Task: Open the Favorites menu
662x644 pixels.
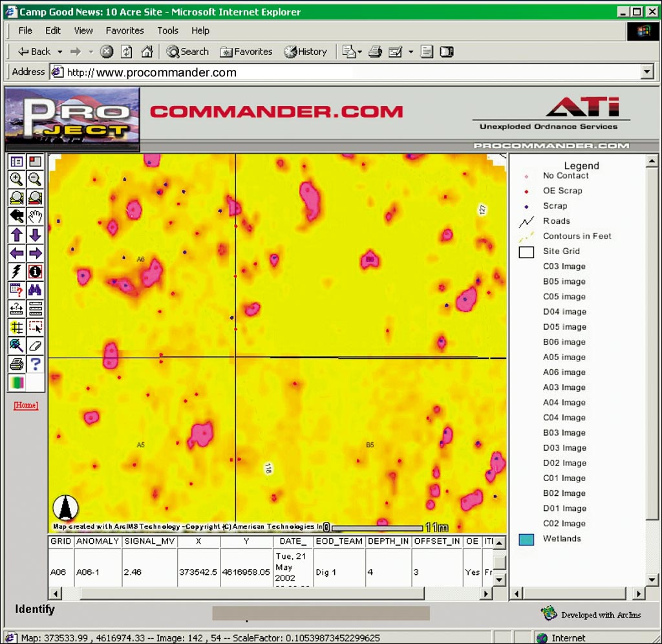Action: coord(125,30)
